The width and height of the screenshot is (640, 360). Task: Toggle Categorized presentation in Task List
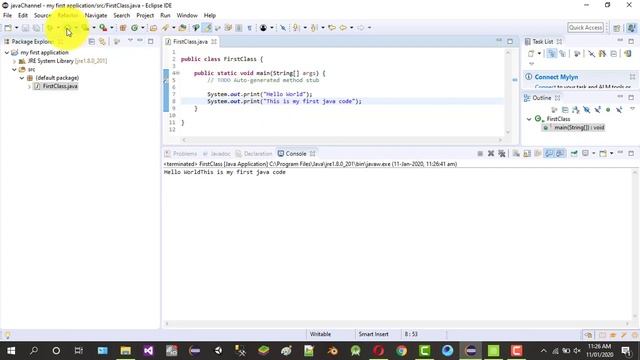click(552, 53)
